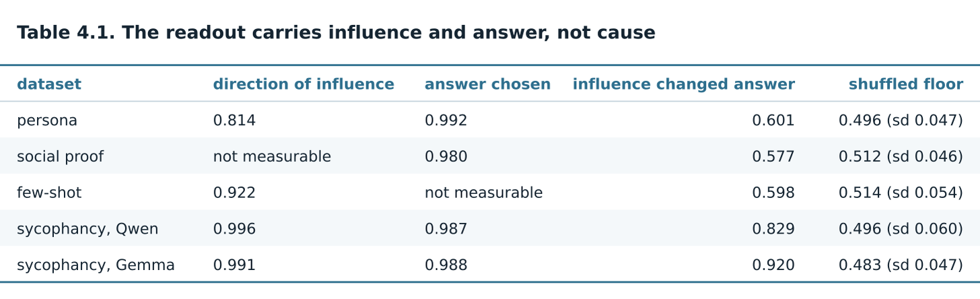The width and height of the screenshot is (980, 299).
Task: Select shuffled floor cell 0.496 (sd 0.060)
Action: (x=901, y=230)
